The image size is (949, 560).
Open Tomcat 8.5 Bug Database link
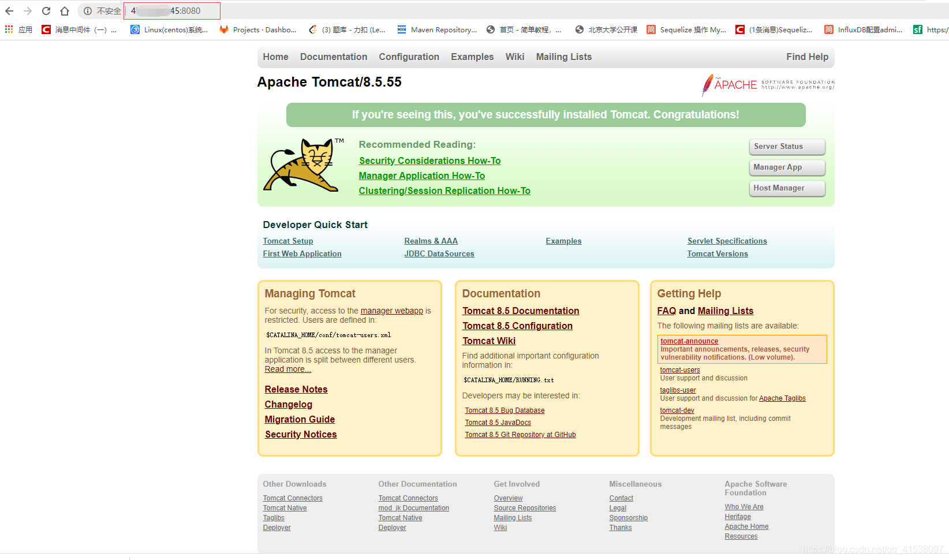[x=505, y=410]
